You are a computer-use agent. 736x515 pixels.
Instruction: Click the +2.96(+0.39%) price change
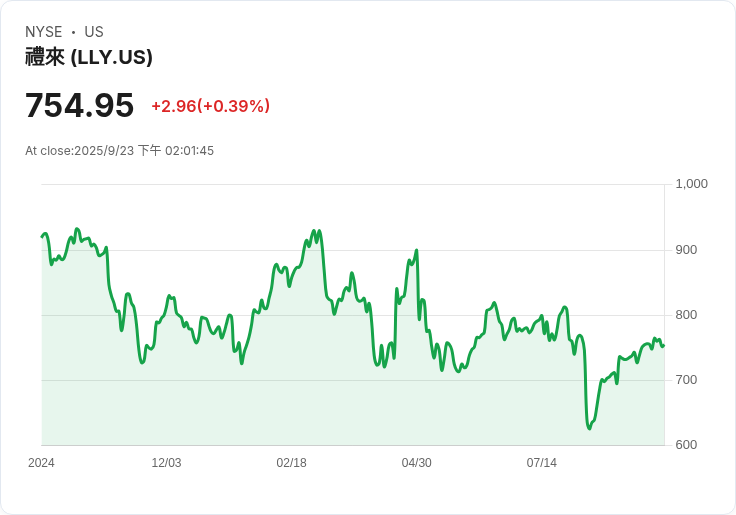coord(210,106)
